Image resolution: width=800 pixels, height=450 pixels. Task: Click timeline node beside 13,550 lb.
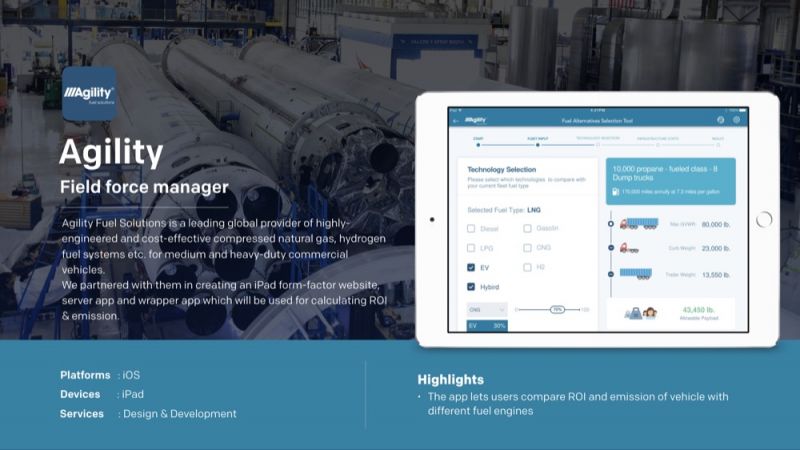[611, 274]
